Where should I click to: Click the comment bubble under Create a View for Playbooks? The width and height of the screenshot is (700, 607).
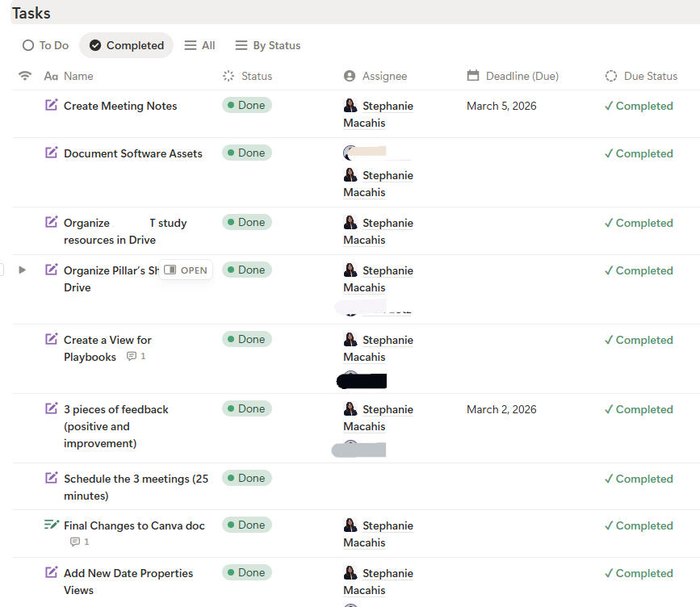click(x=132, y=356)
